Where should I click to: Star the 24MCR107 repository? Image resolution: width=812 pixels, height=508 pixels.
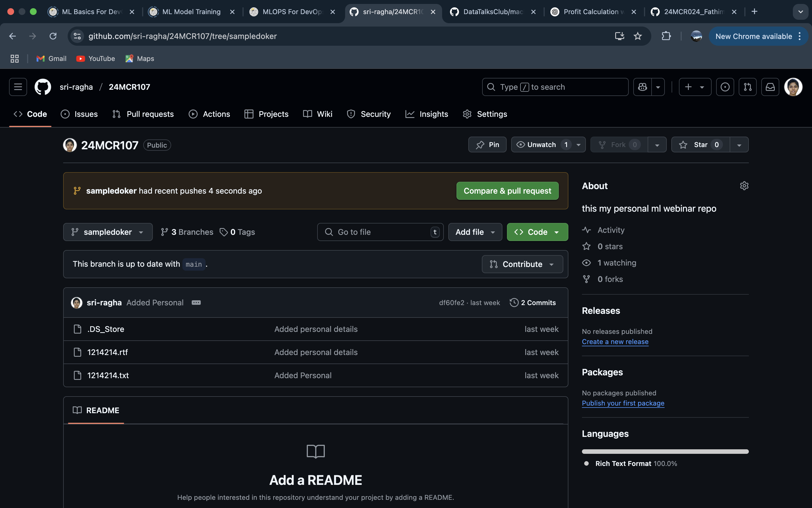[x=701, y=145]
